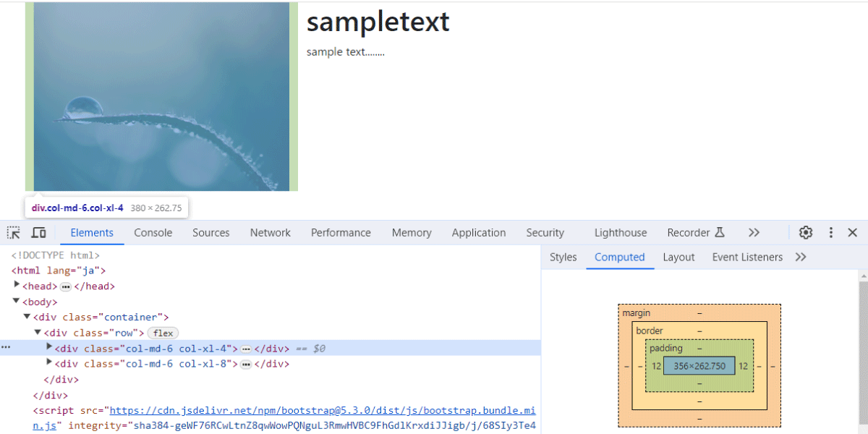This screenshot has width=868, height=434.
Task: Click the 356×262.750 content box in box model
Action: pos(699,366)
